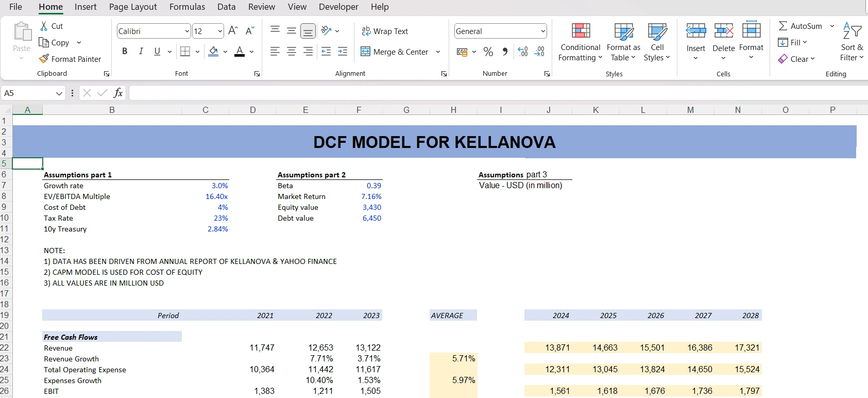Align cell text to the right
Viewport: 868px width, 398px height.
point(308,52)
